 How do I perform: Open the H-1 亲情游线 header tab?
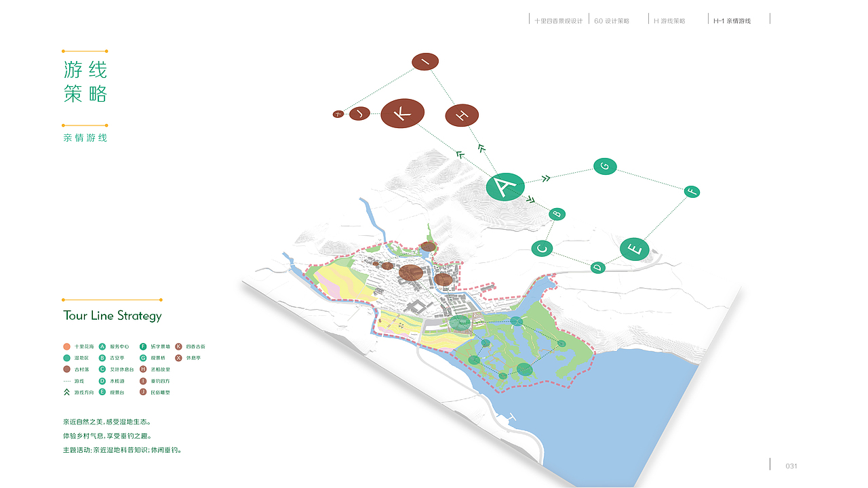click(x=732, y=21)
